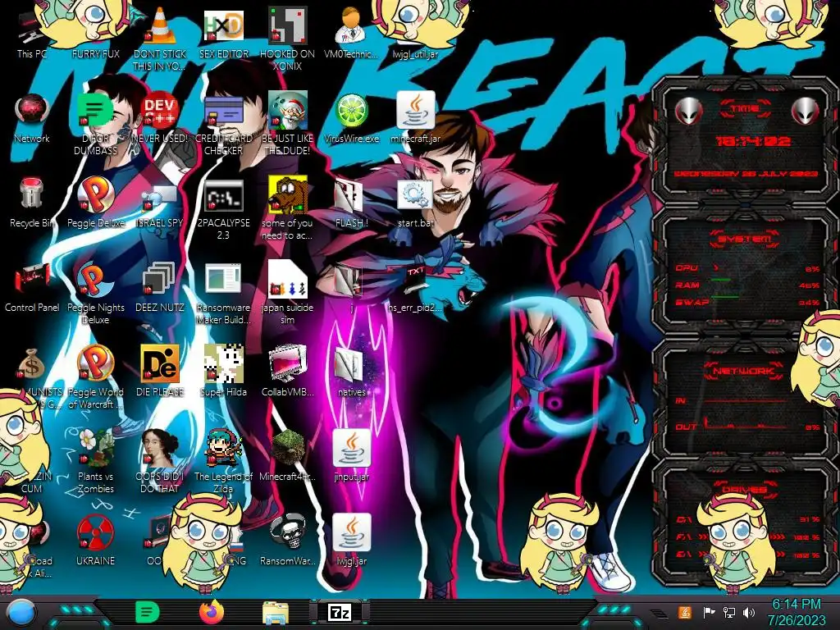Click the widget's RAM usage row
Viewport: 840px width, 630px height.
tap(747, 285)
